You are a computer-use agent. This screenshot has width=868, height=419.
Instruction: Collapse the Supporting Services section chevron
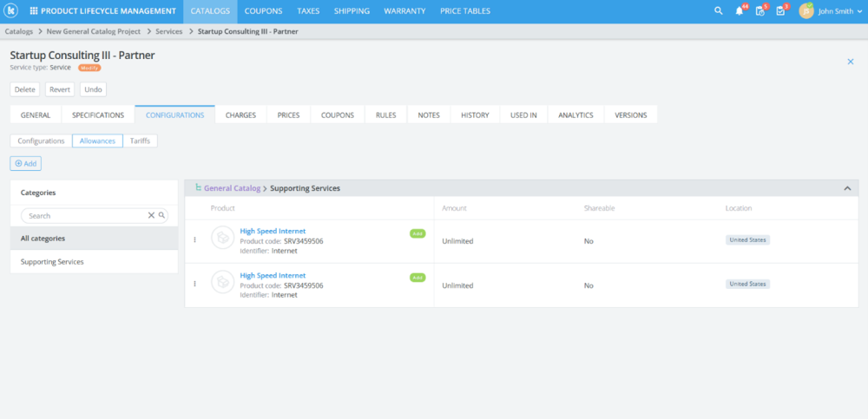pyautogui.click(x=847, y=188)
